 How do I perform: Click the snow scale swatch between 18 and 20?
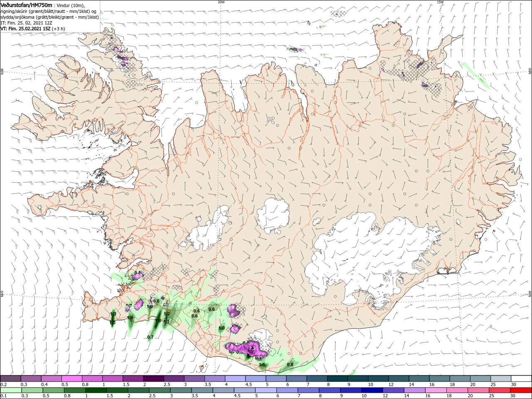tap(461, 379)
